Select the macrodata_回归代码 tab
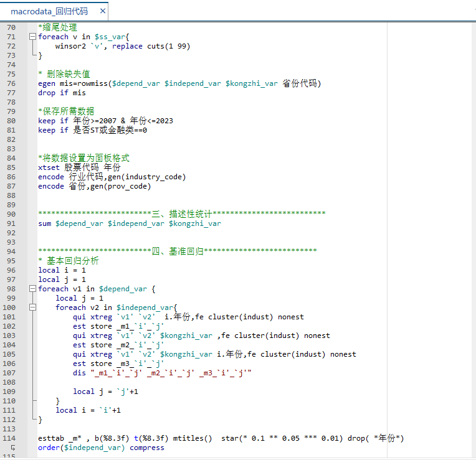 [x=49, y=12]
